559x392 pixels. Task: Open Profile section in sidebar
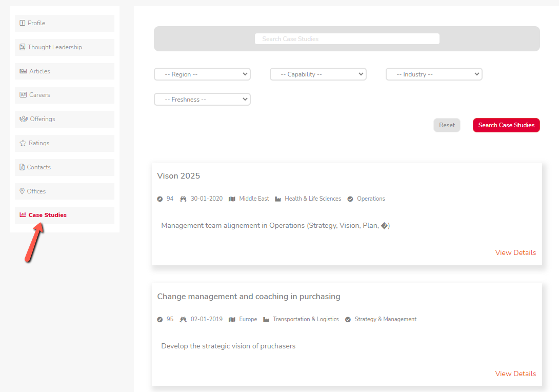(x=65, y=23)
